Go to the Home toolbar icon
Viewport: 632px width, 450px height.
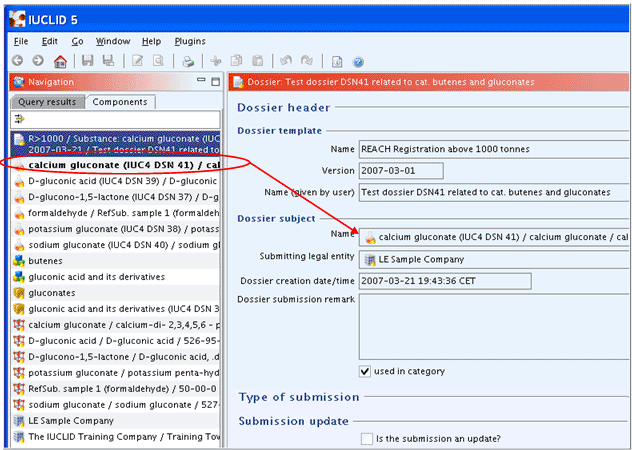click(x=60, y=61)
